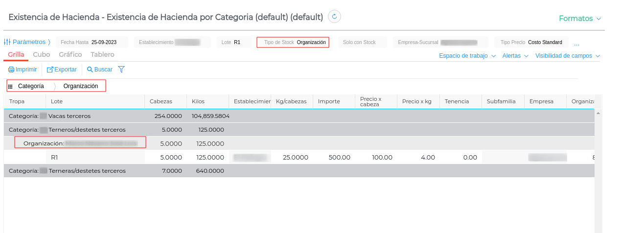Viewport: 644px width, 233px height.
Task: Open the Alertas dropdown
Action: pos(515,56)
